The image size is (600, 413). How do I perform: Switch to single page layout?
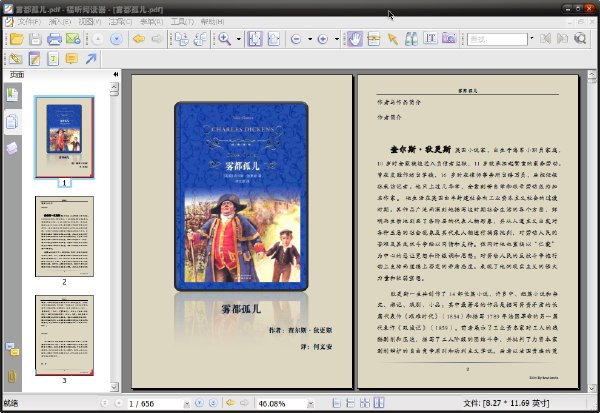click(x=337, y=403)
